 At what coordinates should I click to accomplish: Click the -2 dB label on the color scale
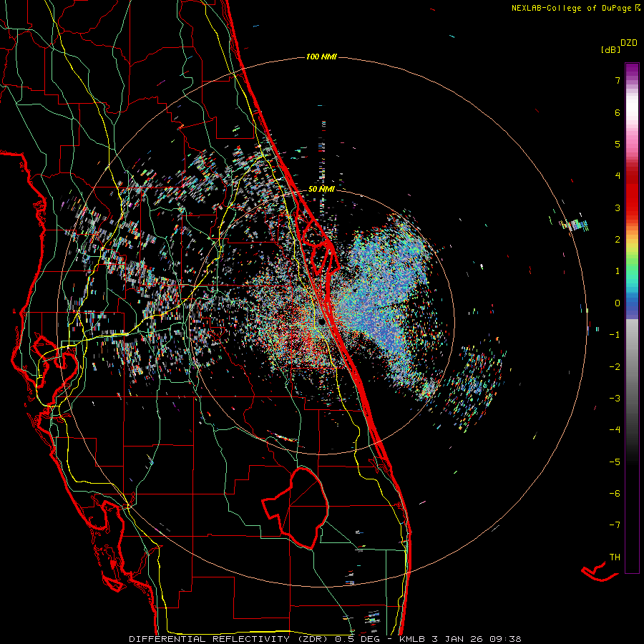click(615, 367)
